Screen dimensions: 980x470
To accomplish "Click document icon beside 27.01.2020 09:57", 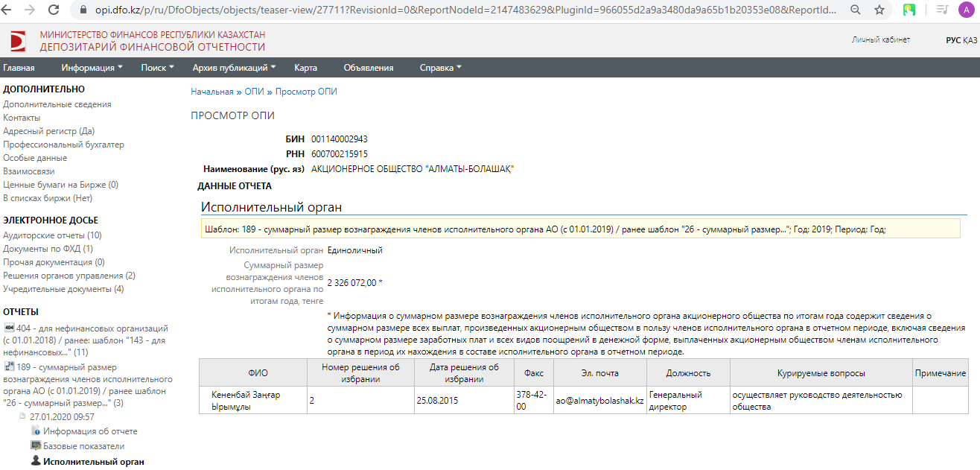I will 22,416.
